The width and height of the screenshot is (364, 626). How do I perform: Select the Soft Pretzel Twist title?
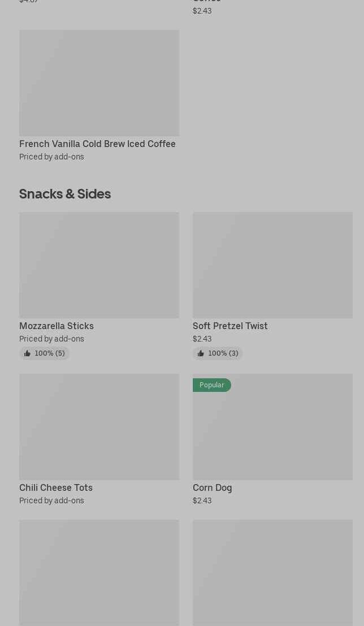[x=230, y=326]
